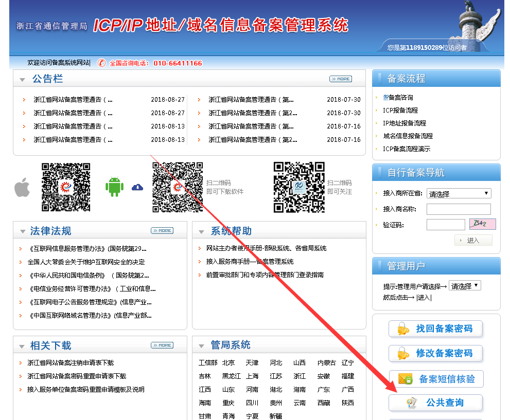Click the 找回备案密码 button
This screenshot has width=510, height=420.
click(436, 329)
